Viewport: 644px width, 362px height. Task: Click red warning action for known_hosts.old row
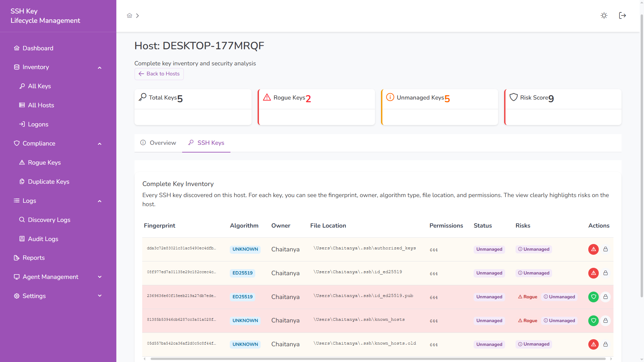click(x=593, y=345)
